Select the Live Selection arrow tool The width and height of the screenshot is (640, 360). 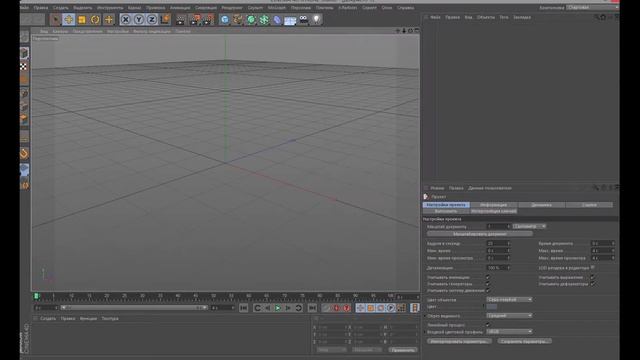point(56,19)
